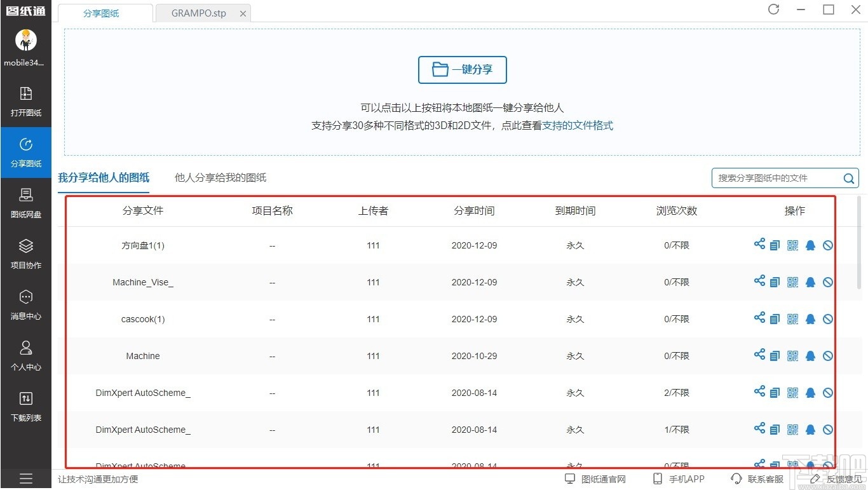Cancel sharing of DimXpert AutoScheme_
The height and width of the screenshot is (490, 868).
coord(828,392)
